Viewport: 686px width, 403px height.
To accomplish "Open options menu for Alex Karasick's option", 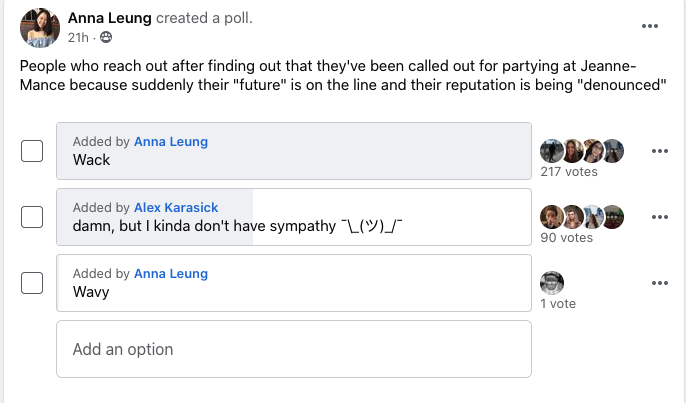I will pyautogui.click(x=659, y=217).
